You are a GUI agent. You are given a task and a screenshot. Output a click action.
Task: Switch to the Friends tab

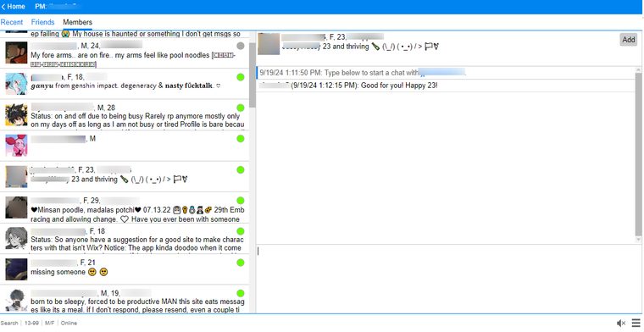click(x=42, y=22)
